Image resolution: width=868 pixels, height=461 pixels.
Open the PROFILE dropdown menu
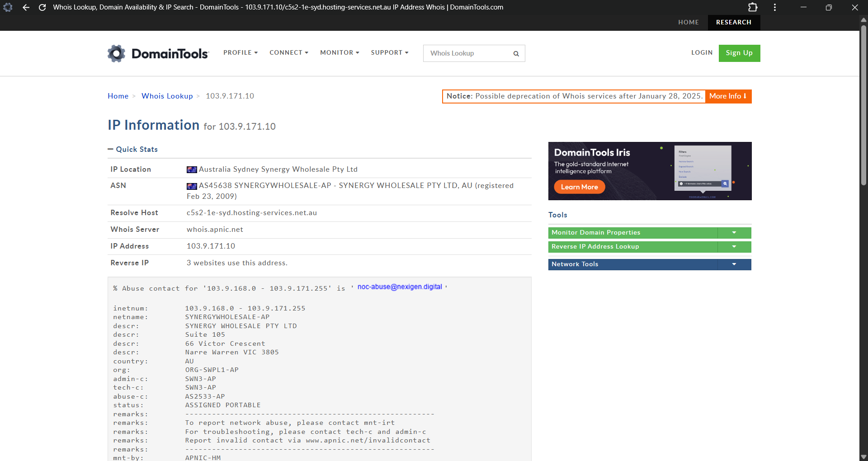click(241, 53)
